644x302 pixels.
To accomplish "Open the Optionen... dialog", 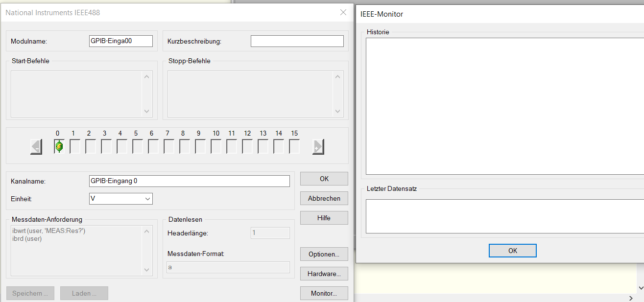I will click(x=324, y=254).
